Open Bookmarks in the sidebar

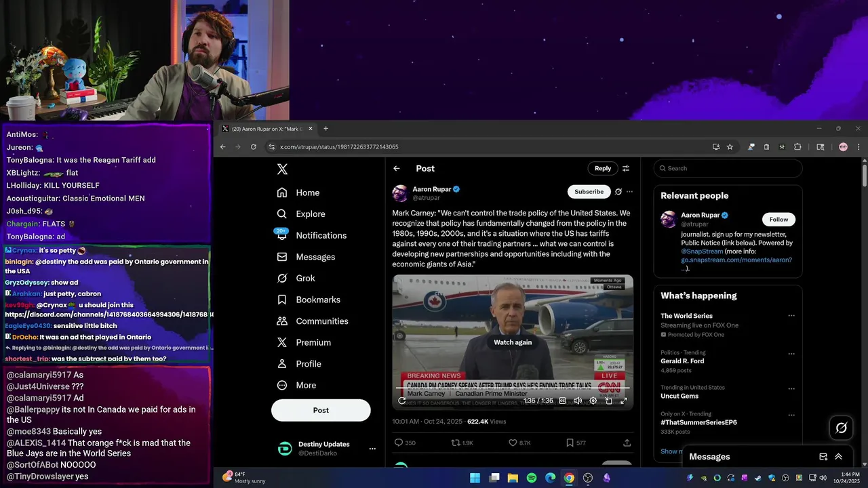coord(309,300)
